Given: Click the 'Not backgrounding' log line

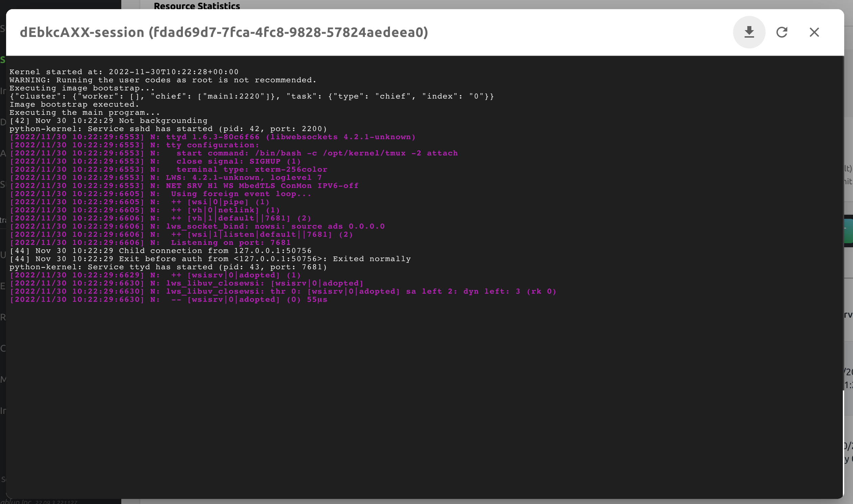Looking at the screenshot, I should tap(108, 121).
